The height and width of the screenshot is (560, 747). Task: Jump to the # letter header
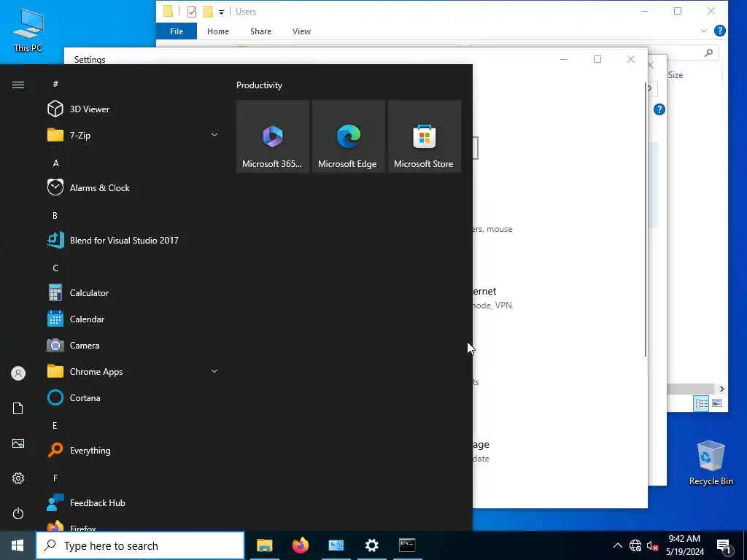point(55,83)
